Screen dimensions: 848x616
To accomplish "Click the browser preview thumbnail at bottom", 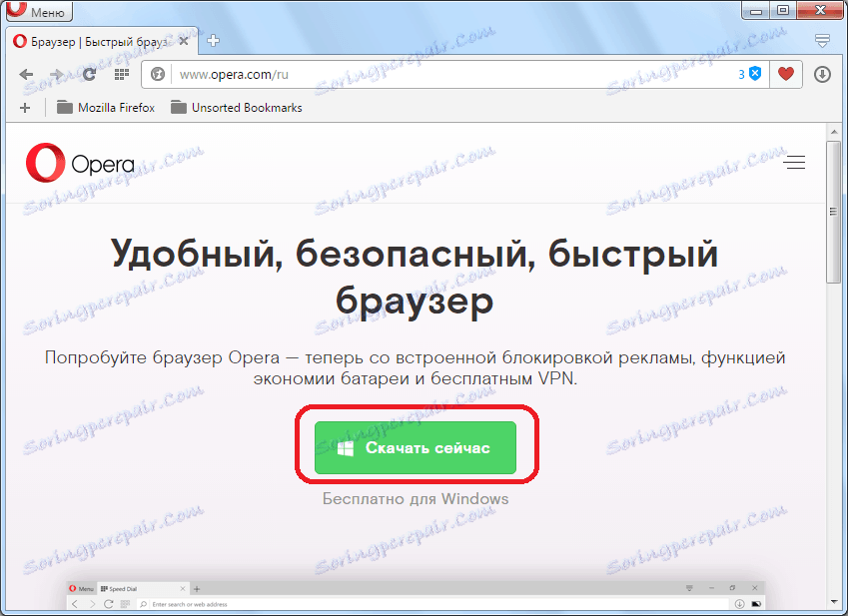I will 416,595.
